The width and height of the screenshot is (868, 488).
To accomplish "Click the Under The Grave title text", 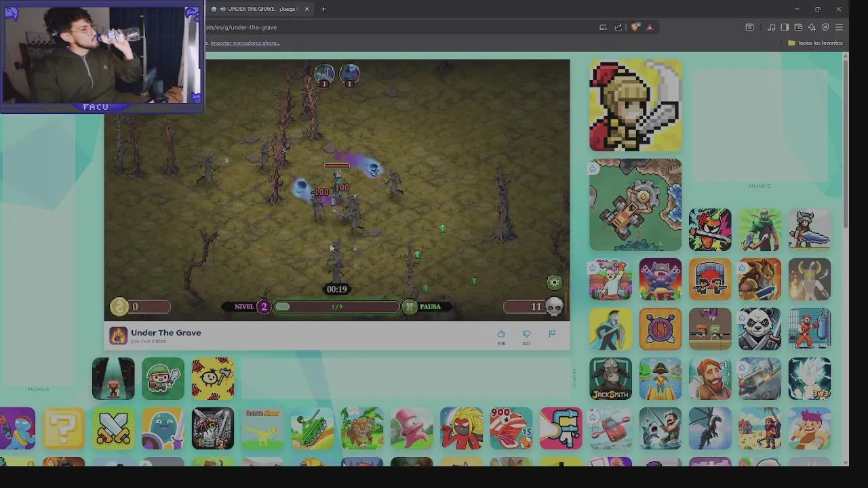I will click(x=166, y=333).
